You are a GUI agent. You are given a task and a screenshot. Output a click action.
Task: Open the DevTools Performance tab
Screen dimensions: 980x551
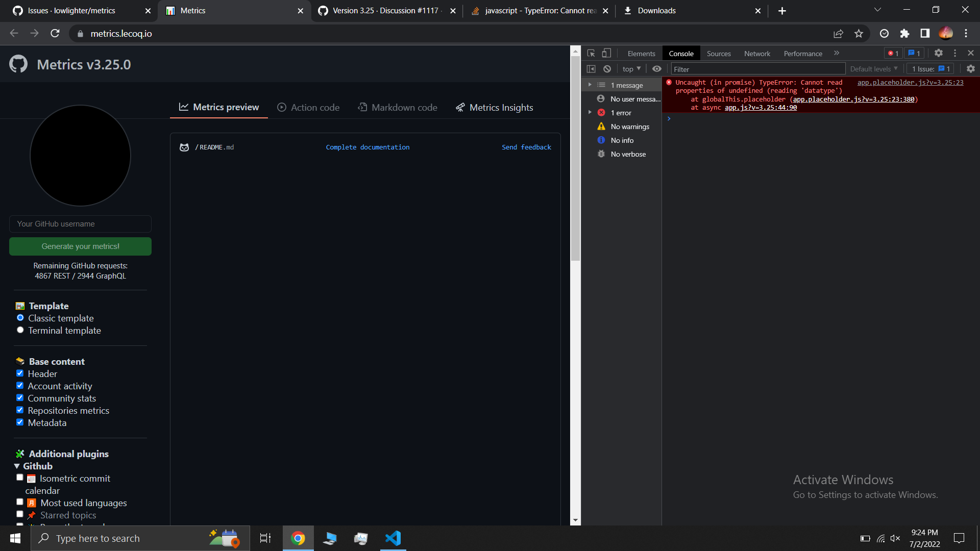[803, 54]
